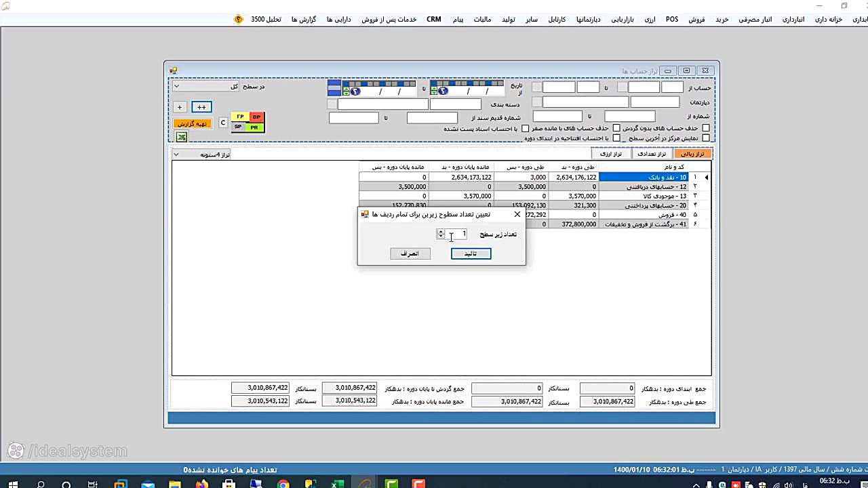Open calendar icon in the end date (تا) field

[x=355, y=91]
